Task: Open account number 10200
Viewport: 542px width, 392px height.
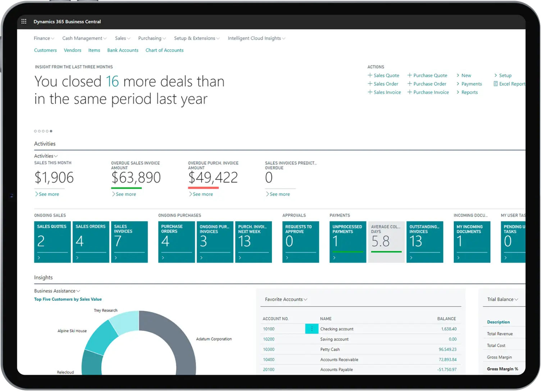Action: click(x=269, y=339)
